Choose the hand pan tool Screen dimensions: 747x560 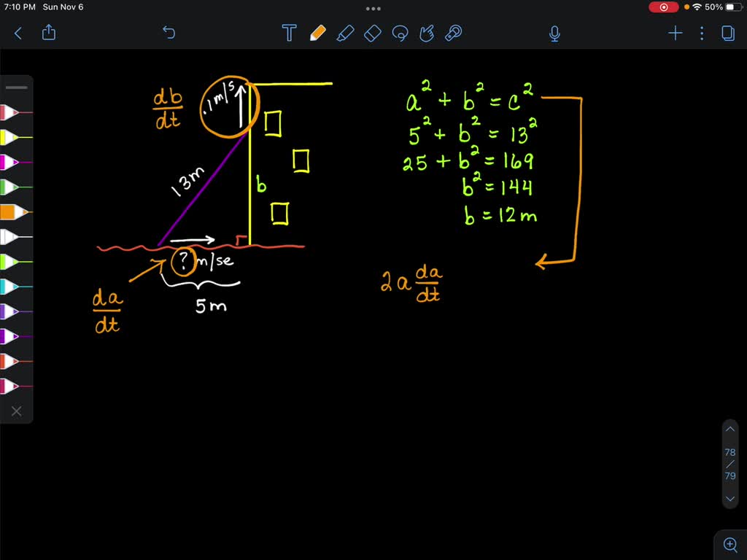click(x=427, y=33)
